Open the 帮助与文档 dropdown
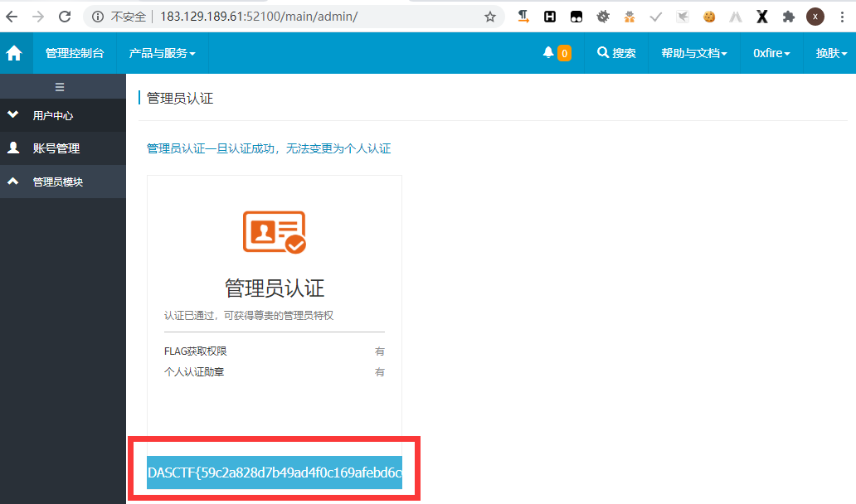 click(x=693, y=53)
